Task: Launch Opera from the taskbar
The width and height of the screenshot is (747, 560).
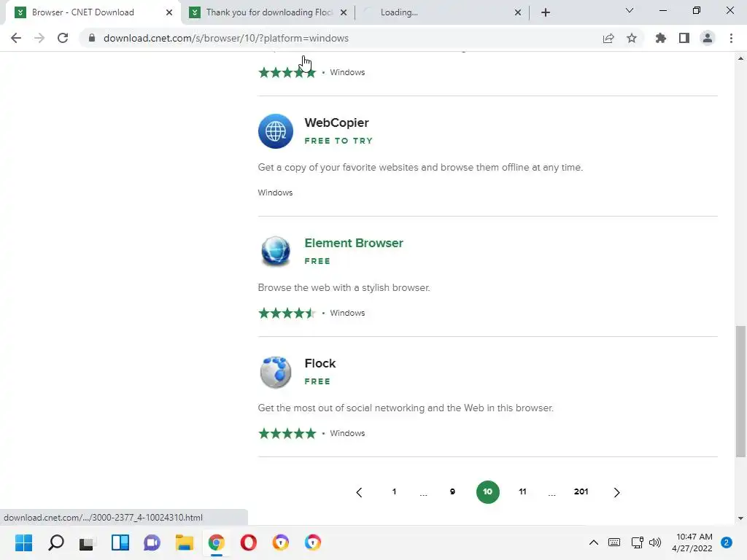Action: click(x=249, y=542)
